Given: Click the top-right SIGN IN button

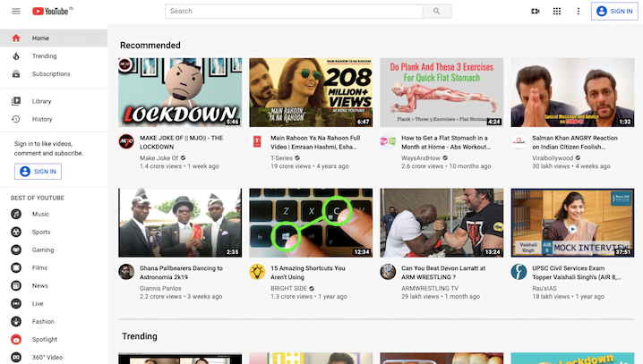Looking at the screenshot, I should [x=614, y=11].
